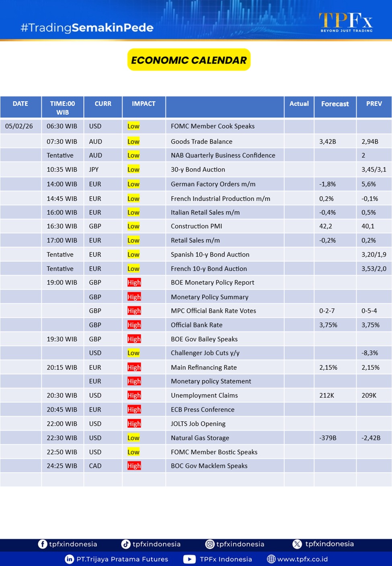Viewport: 392px width, 566px height.
Task: Click the Forecast column header
Action: (335, 104)
